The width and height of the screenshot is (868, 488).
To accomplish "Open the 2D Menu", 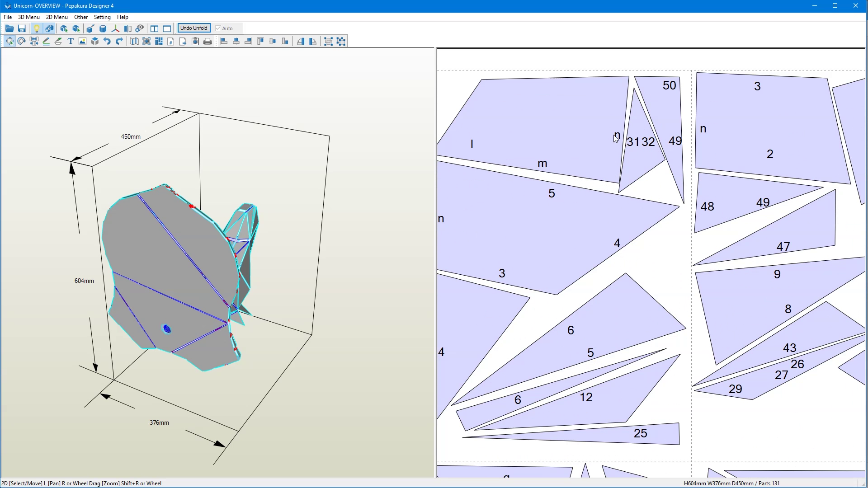I will click(57, 17).
